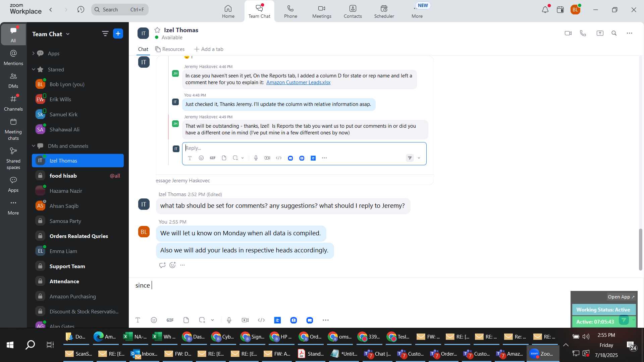
Task: Record video message in bottom composer
Action: coord(245,320)
